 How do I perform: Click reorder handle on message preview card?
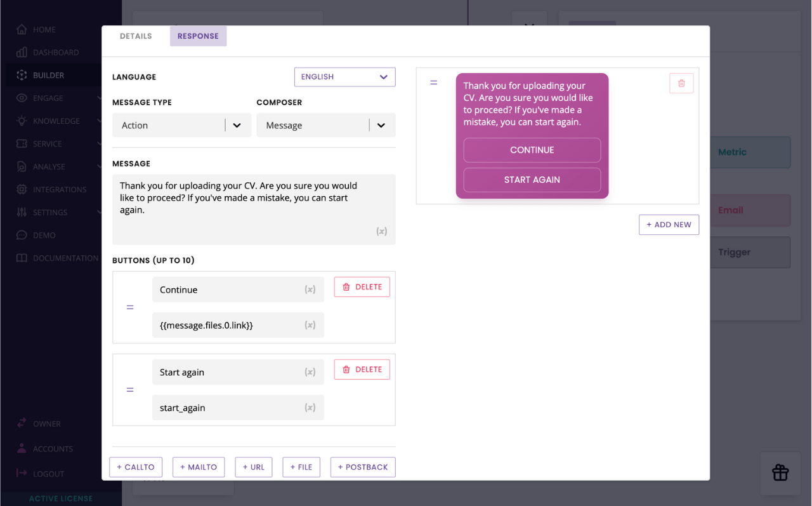pyautogui.click(x=434, y=83)
